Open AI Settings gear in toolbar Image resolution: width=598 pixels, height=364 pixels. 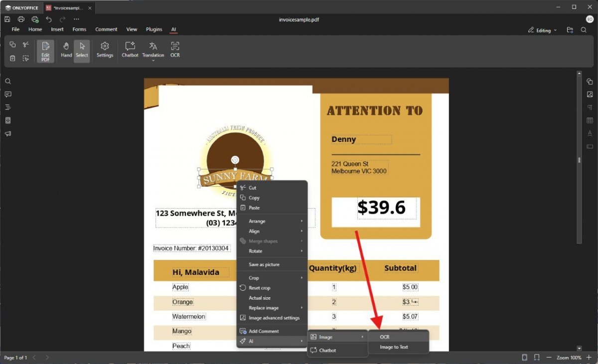[105, 49]
